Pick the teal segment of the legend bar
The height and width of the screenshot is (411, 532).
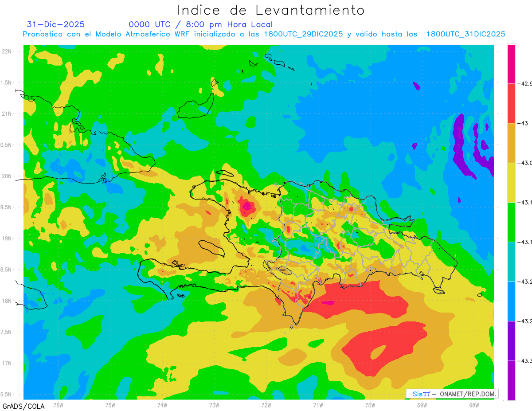click(x=511, y=262)
